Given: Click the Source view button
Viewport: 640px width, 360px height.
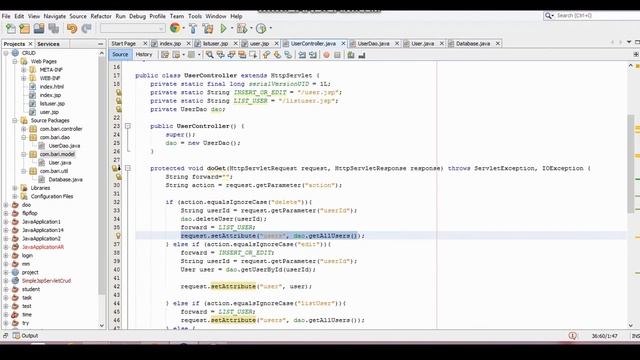Looking at the screenshot, I should click(x=120, y=54).
